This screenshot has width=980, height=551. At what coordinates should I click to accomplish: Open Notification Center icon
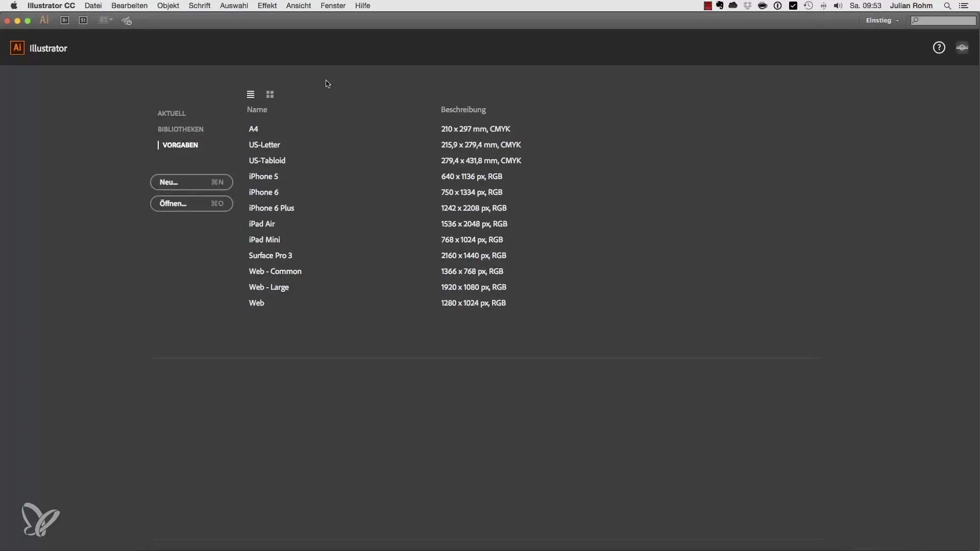coord(964,6)
